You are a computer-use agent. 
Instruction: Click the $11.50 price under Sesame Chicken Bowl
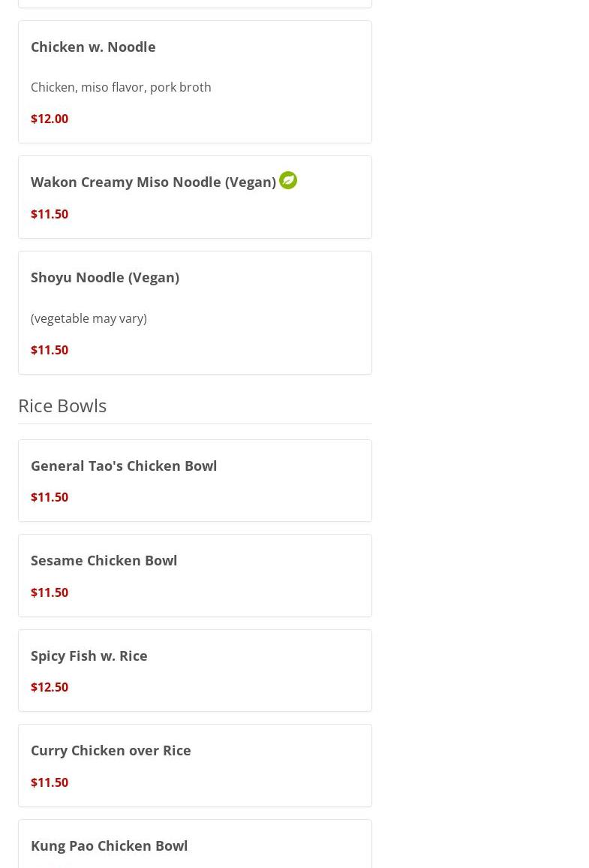click(x=50, y=592)
